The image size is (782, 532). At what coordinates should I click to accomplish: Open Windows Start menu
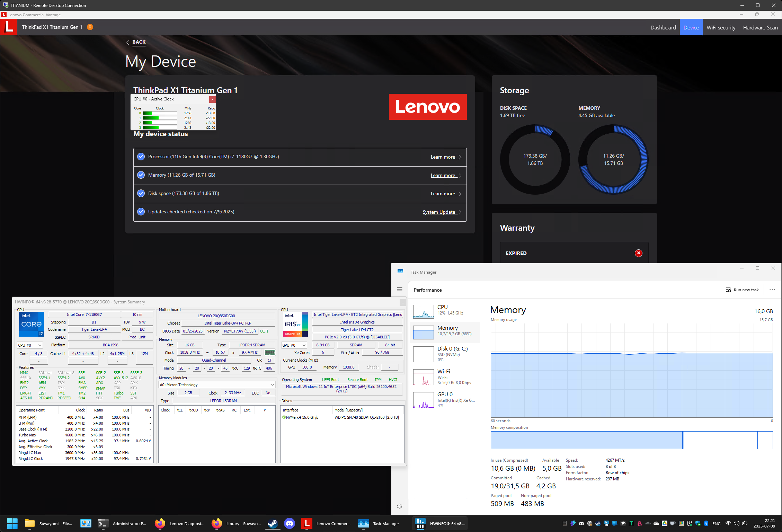12,523
